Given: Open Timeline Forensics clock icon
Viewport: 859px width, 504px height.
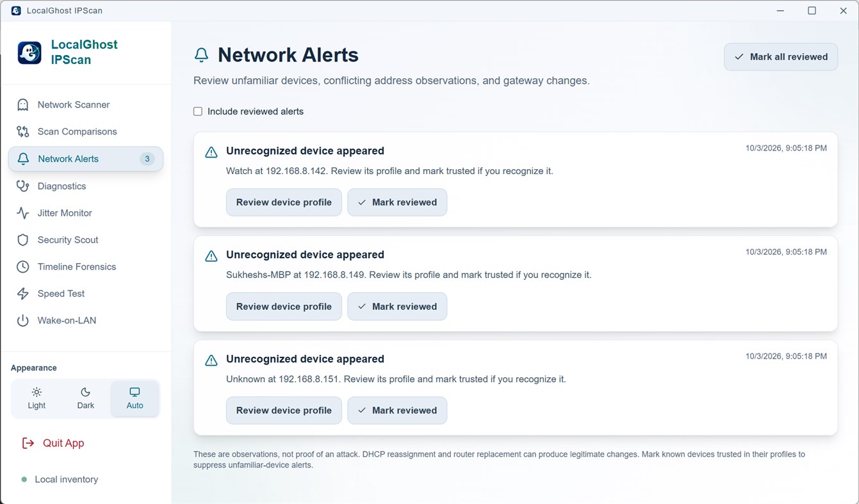Looking at the screenshot, I should coord(23,266).
